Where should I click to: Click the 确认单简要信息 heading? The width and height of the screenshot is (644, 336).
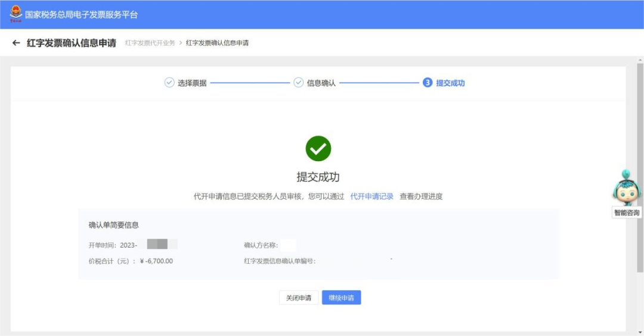114,225
